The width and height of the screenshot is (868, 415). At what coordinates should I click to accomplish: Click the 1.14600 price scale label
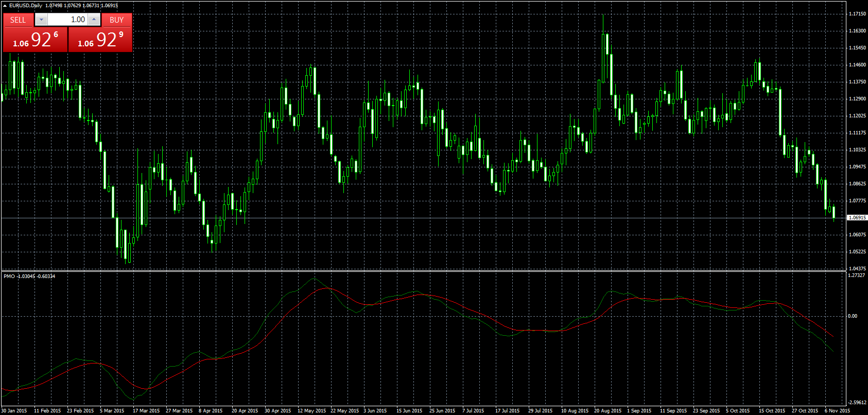point(857,65)
